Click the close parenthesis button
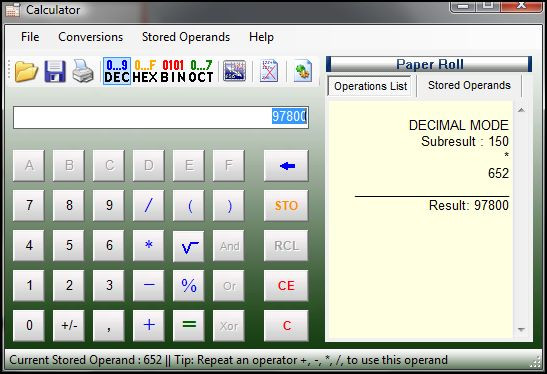The image size is (547, 374). [228, 205]
